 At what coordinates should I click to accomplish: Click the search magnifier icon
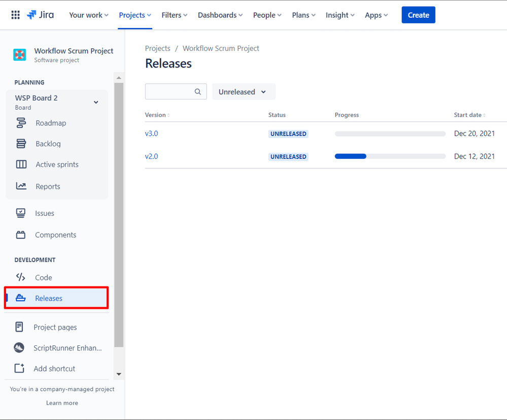coord(197,91)
